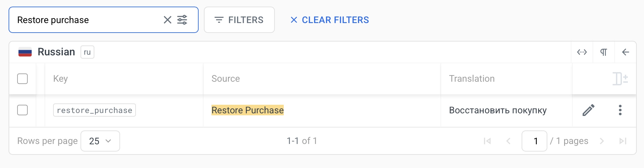Click the page number input field

(x=534, y=141)
